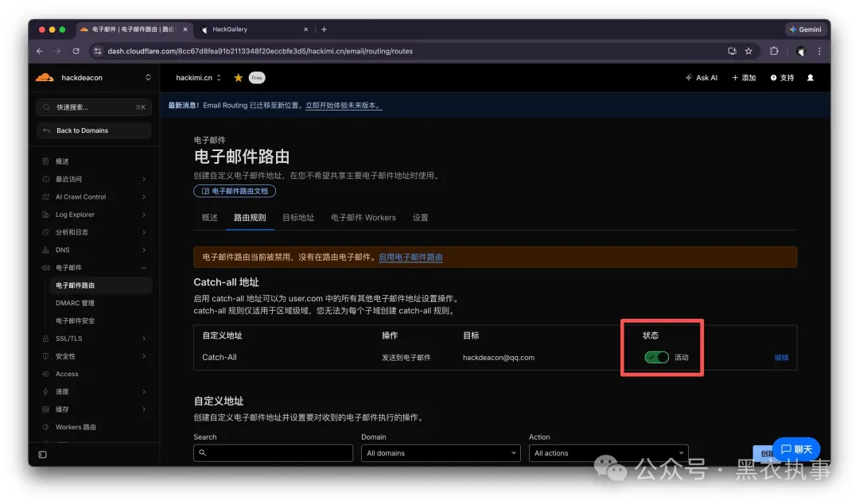Expand SSL/TLS sidebar section

[x=94, y=338]
